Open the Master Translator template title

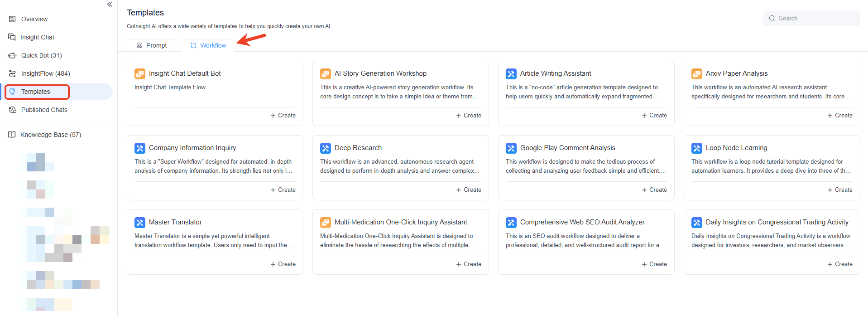click(175, 222)
